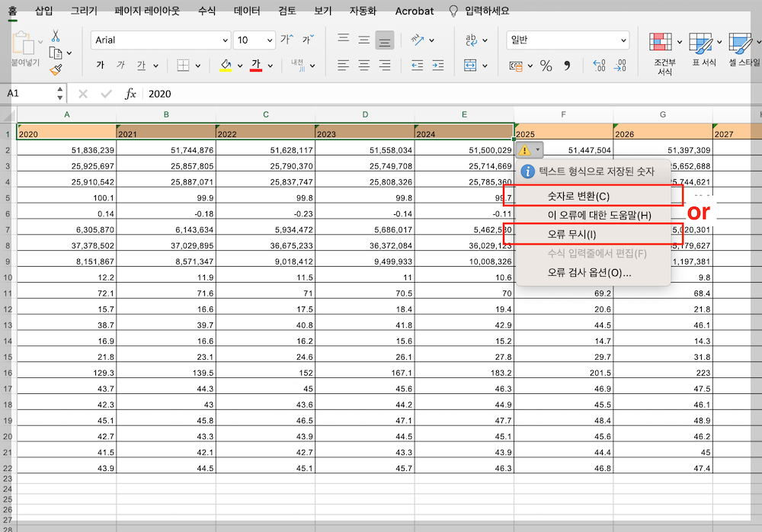
Task: Open error warning dropdown next to F2
Action: click(530, 150)
